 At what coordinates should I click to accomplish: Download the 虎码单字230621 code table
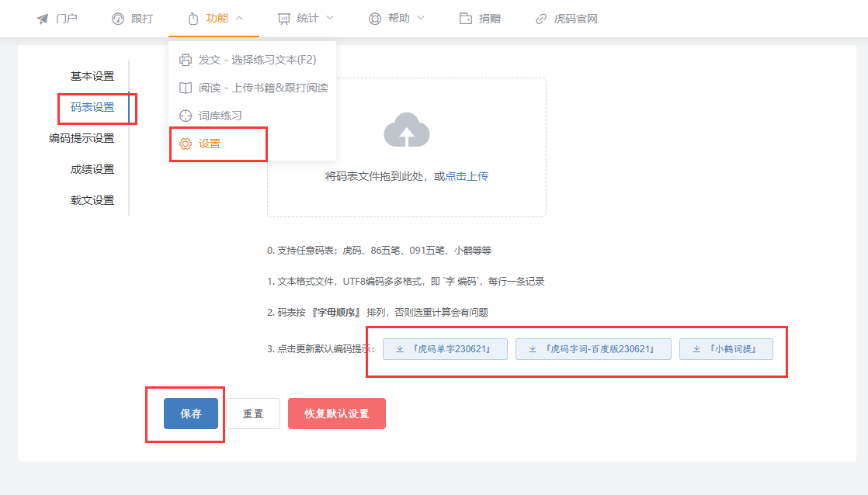tap(445, 349)
